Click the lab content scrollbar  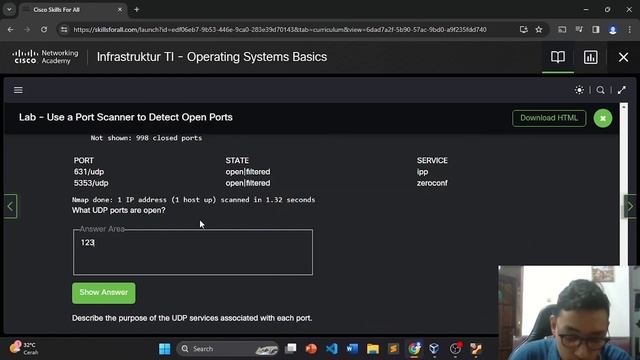[623, 184]
